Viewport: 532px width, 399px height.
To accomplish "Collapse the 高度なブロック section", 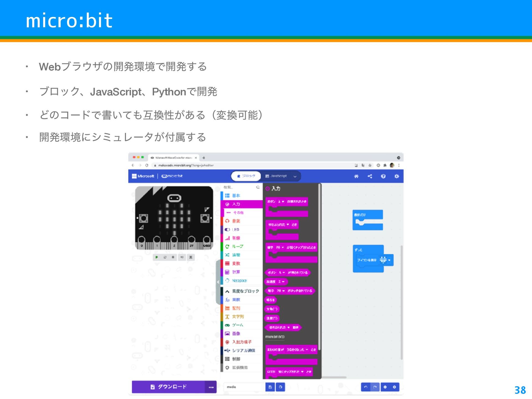I will [x=242, y=291].
